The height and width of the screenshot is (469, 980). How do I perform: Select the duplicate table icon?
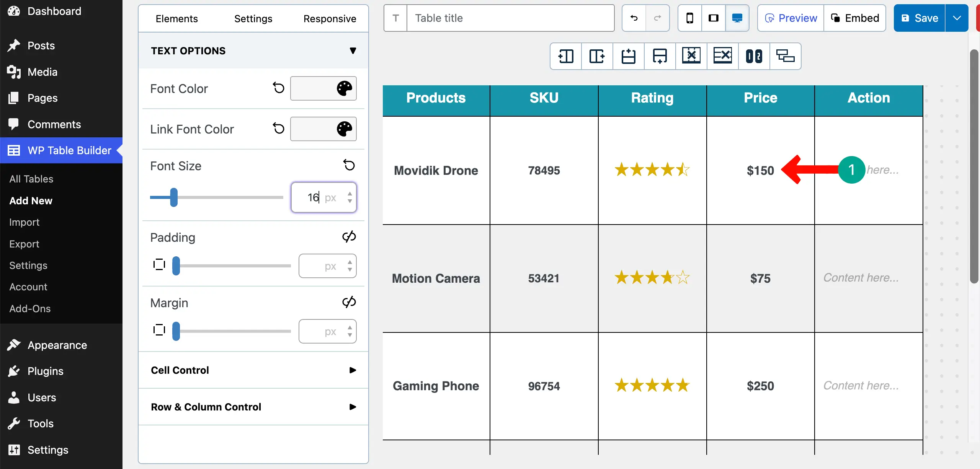(785, 56)
